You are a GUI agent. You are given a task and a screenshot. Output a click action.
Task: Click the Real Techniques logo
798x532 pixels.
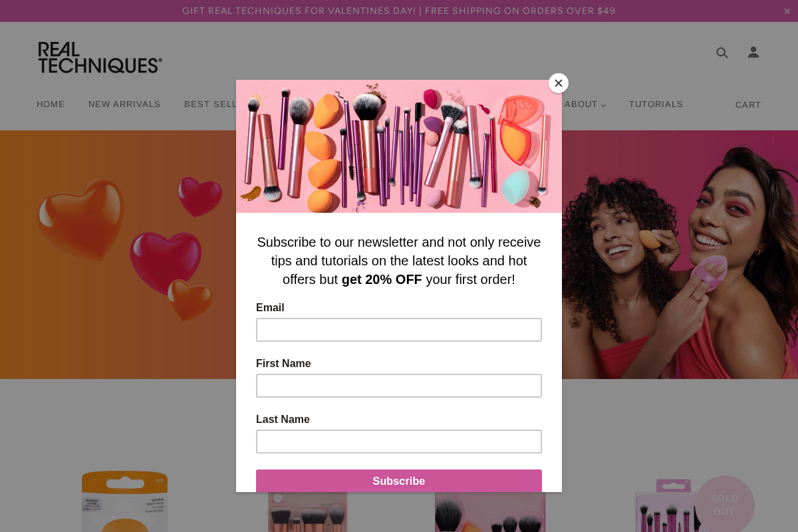(100, 57)
